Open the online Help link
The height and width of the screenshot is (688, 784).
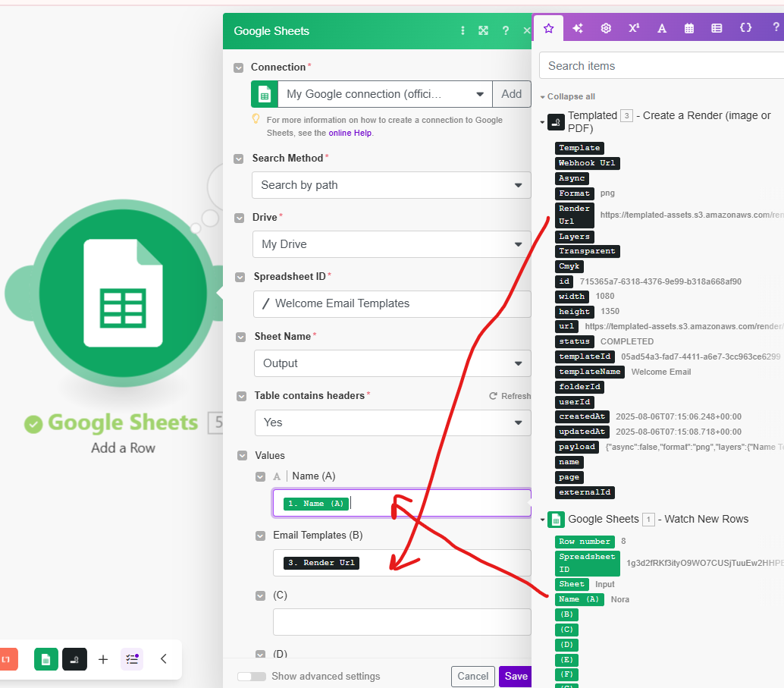coord(350,133)
